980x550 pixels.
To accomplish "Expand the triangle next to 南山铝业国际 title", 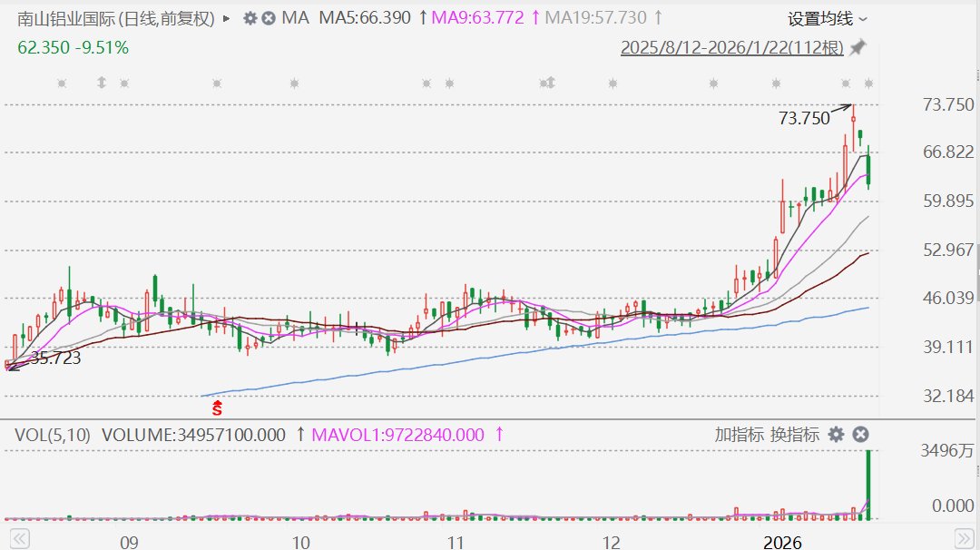I will pyautogui.click(x=227, y=19).
